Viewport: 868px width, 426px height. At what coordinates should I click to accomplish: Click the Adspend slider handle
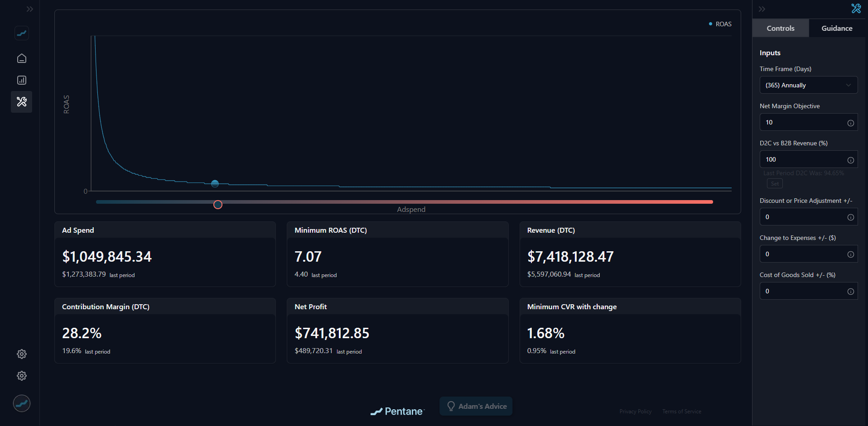218,205
